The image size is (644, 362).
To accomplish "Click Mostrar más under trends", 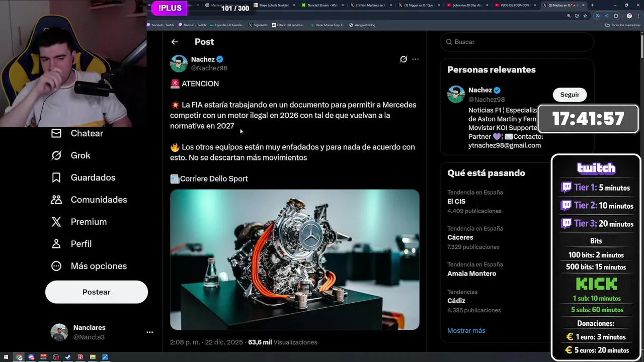I will click(466, 330).
